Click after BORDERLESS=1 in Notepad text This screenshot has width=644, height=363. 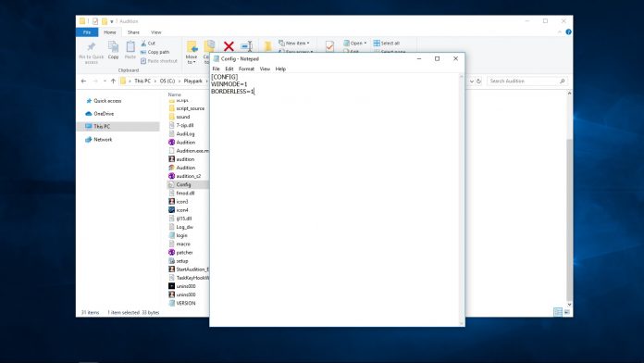click(x=254, y=92)
